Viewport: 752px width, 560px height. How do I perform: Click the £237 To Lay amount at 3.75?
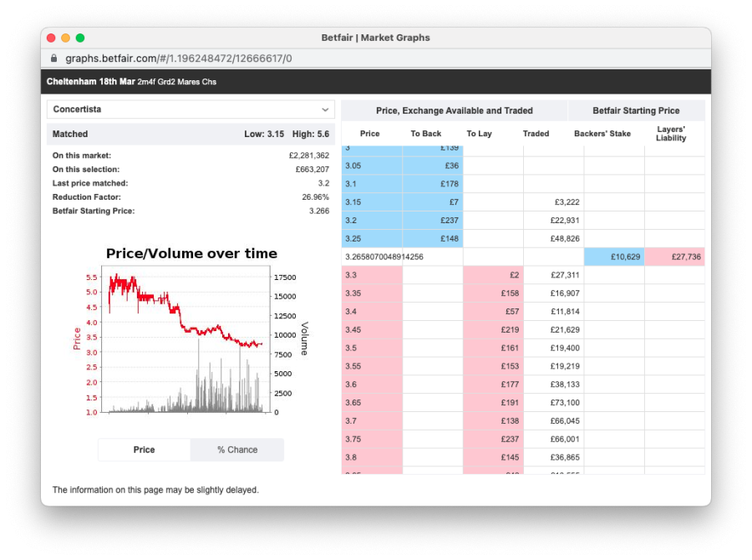(x=510, y=439)
